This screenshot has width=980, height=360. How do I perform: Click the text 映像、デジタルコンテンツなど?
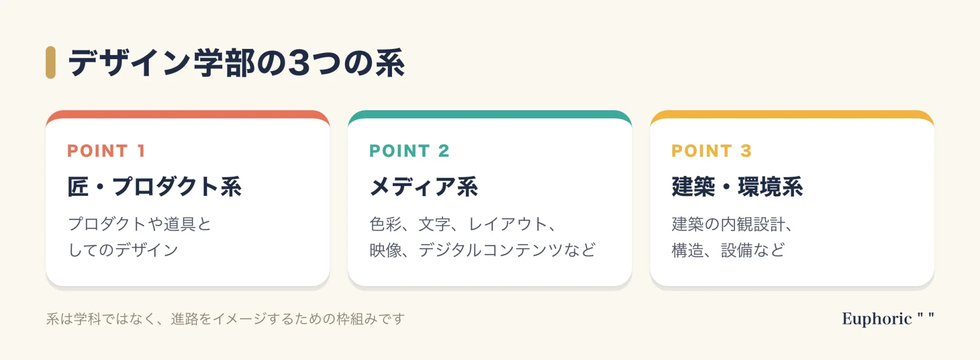[x=483, y=250]
